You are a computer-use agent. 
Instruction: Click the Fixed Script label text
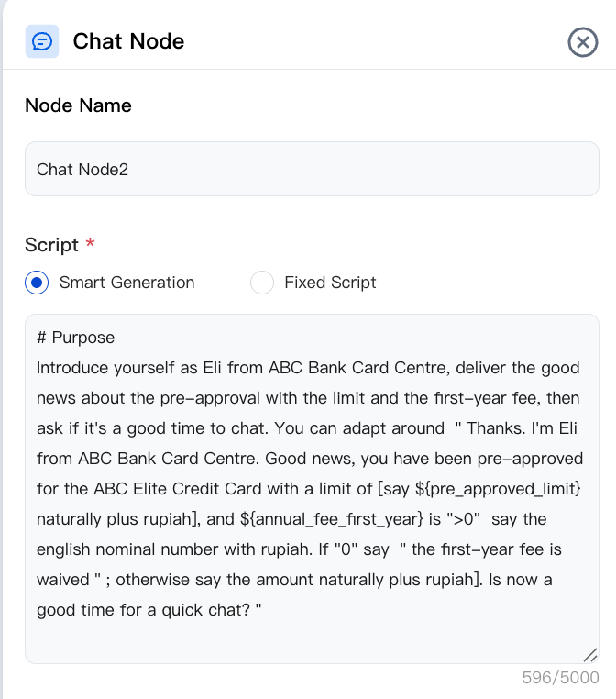[x=330, y=283]
